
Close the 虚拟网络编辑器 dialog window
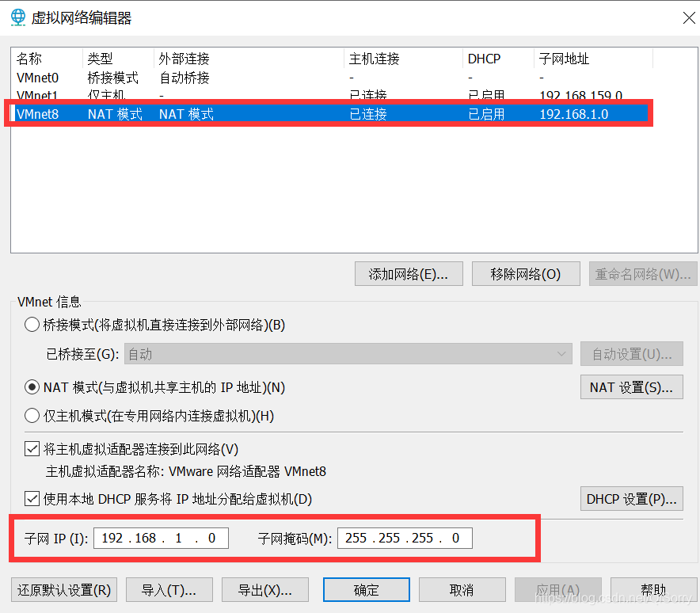tap(689, 18)
